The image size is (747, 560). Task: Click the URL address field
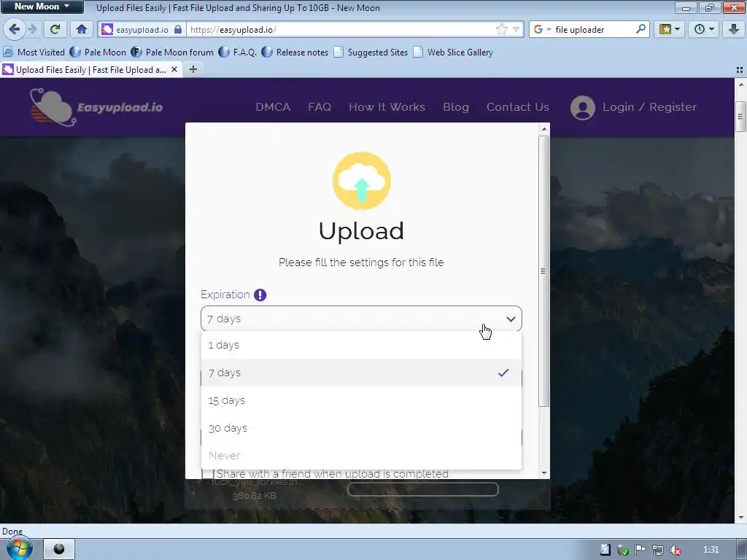pyautogui.click(x=341, y=29)
